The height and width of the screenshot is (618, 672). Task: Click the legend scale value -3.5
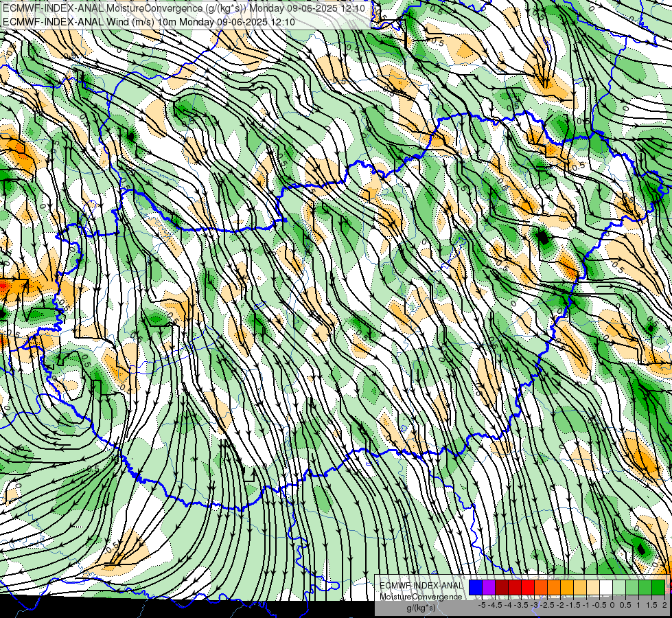521,605
